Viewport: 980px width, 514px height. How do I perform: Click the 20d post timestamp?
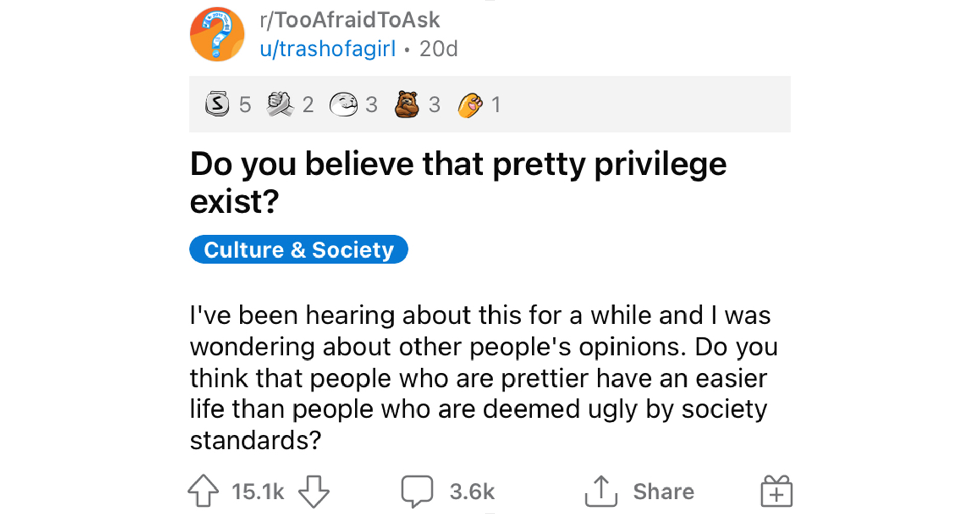[x=438, y=49]
